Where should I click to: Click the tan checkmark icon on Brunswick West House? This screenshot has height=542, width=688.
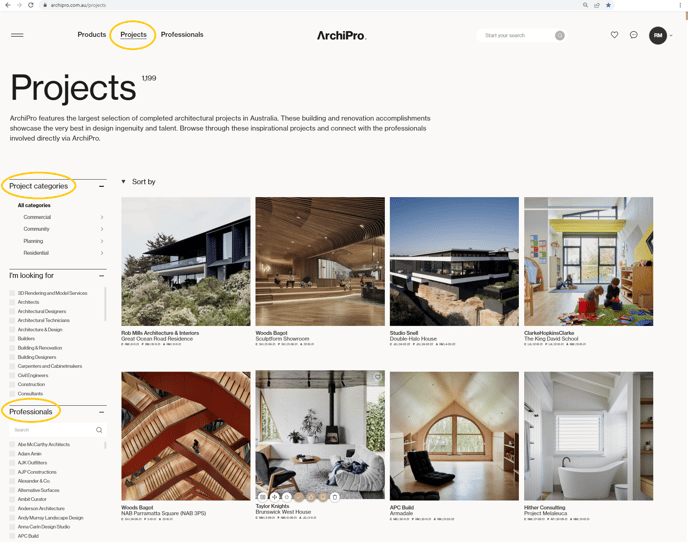(x=299, y=497)
